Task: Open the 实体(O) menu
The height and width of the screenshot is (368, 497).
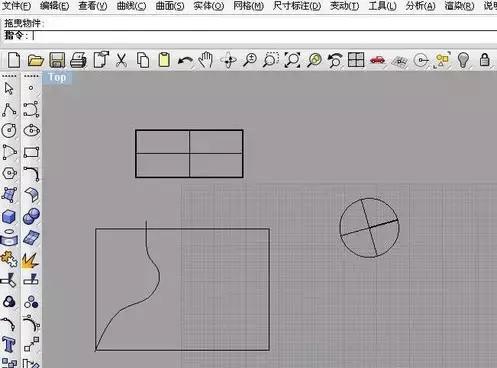Action: [x=209, y=6]
